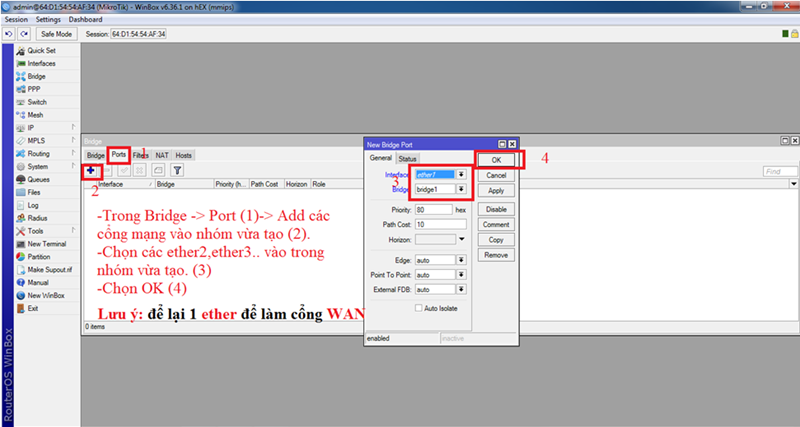Image resolution: width=800 pixels, height=427 pixels.
Task: Click the undo arrow icon in toolbar
Action: [x=9, y=34]
